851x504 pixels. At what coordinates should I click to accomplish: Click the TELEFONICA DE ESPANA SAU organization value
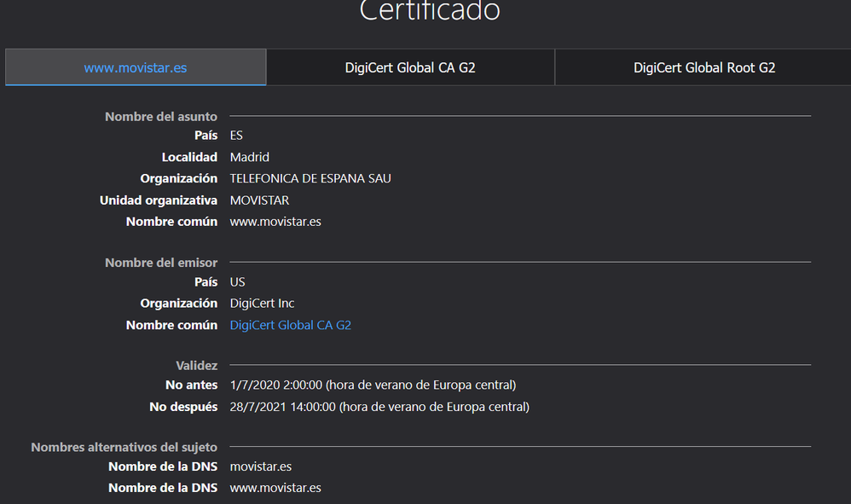[310, 178]
